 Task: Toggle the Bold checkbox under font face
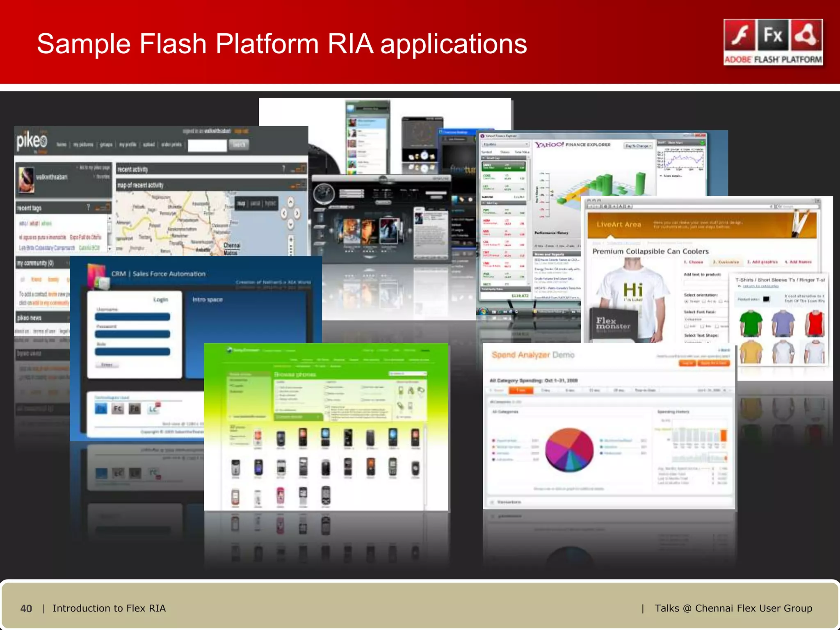686,326
